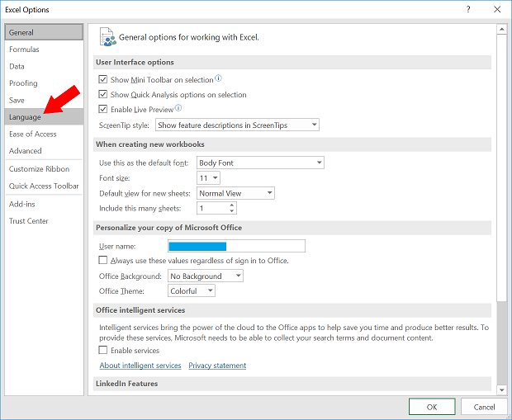
Task: Go to Quick Access Toolbar category
Action: [44, 186]
